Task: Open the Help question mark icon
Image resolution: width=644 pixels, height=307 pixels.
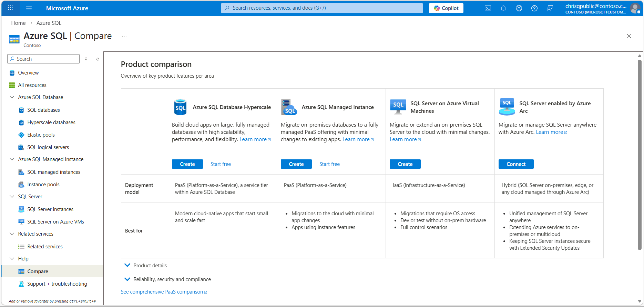Action: tap(534, 8)
